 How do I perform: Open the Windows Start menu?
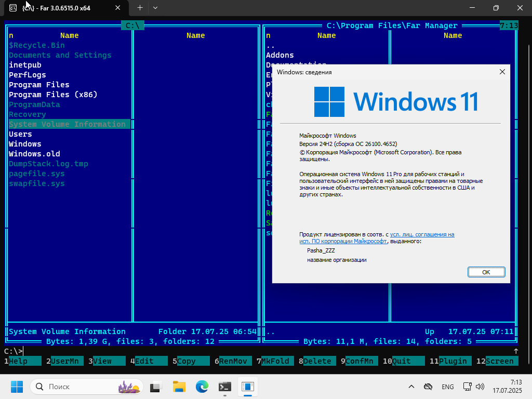point(17,387)
